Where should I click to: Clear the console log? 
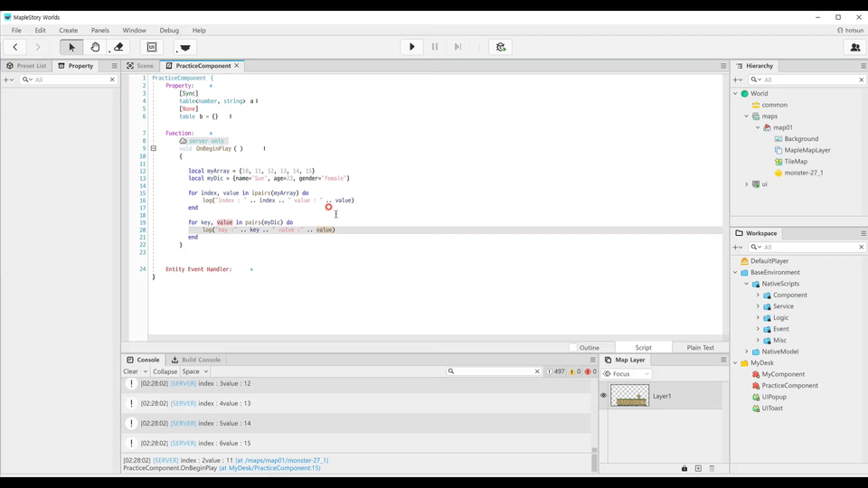click(x=130, y=371)
